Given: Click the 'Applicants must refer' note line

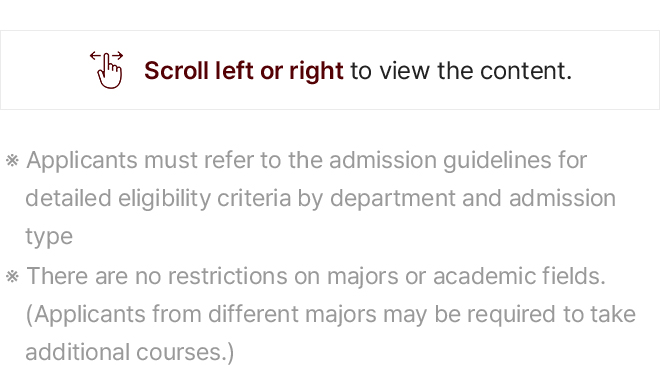Looking at the screenshot, I should tap(306, 161).
